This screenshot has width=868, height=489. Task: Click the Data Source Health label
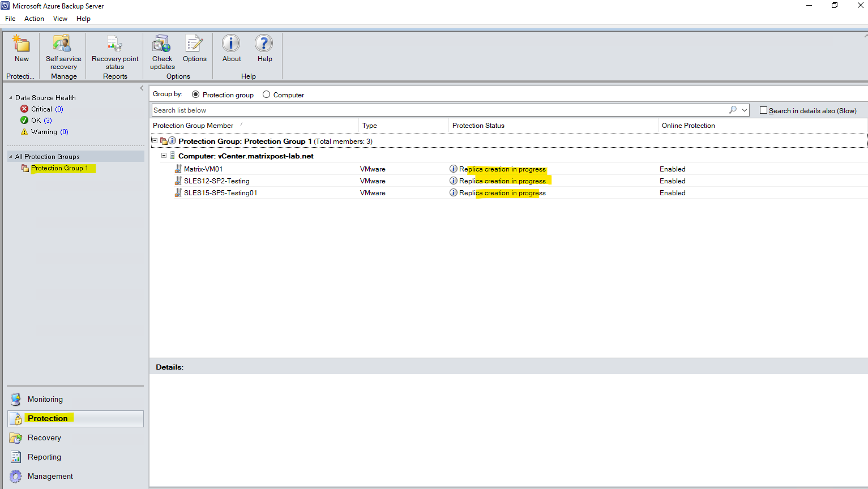[x=45, y=97]
